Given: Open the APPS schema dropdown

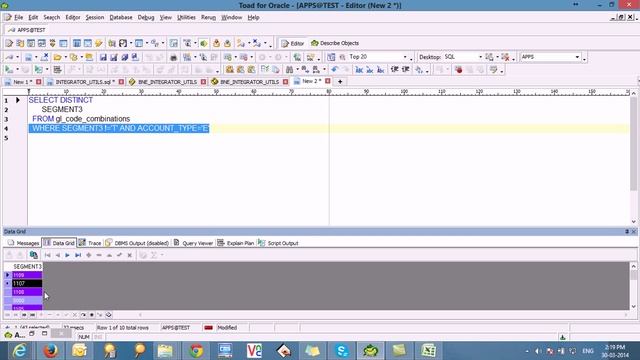Looking at the screenshot, I should pyautogui.click(x=577, y=57).
